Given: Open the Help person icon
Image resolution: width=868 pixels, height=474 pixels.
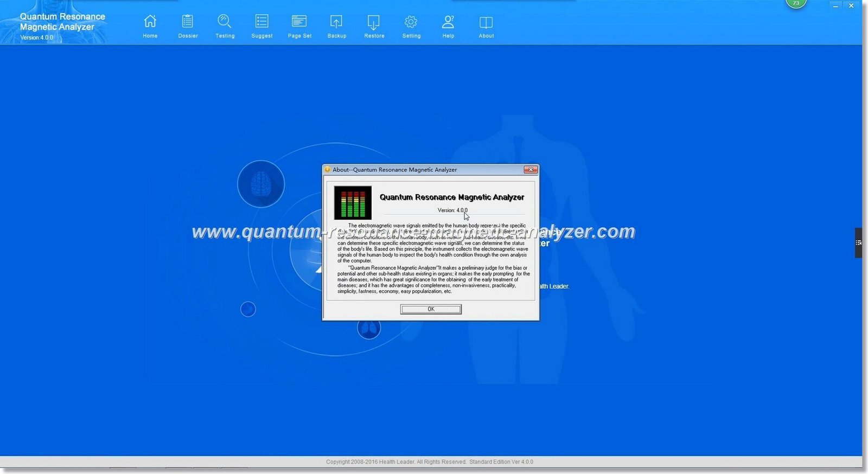Looking at the screenshot, I should coord(448,25).
